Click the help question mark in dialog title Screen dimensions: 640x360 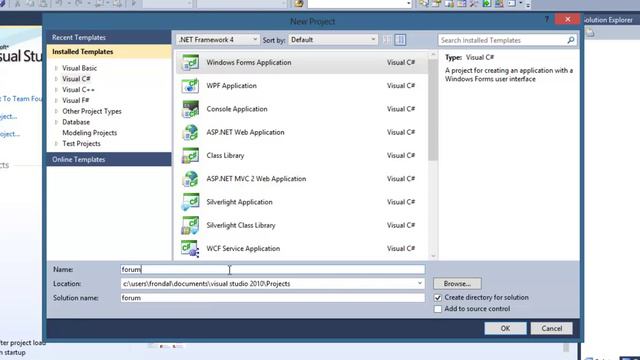click(547, 20)
